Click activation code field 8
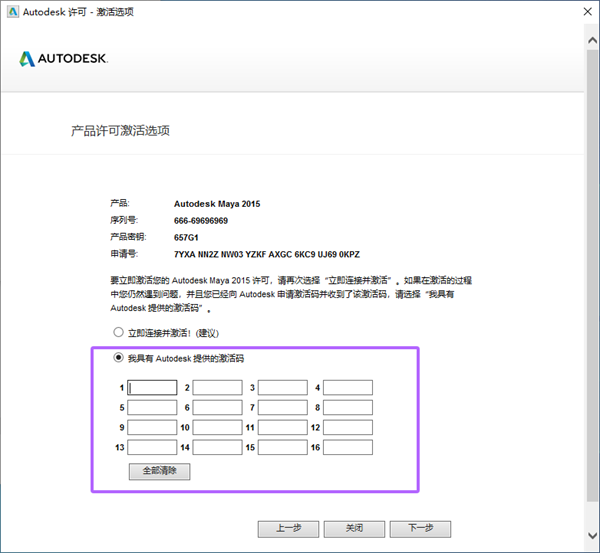Screen dimensions: 600x553 point(347,408)
